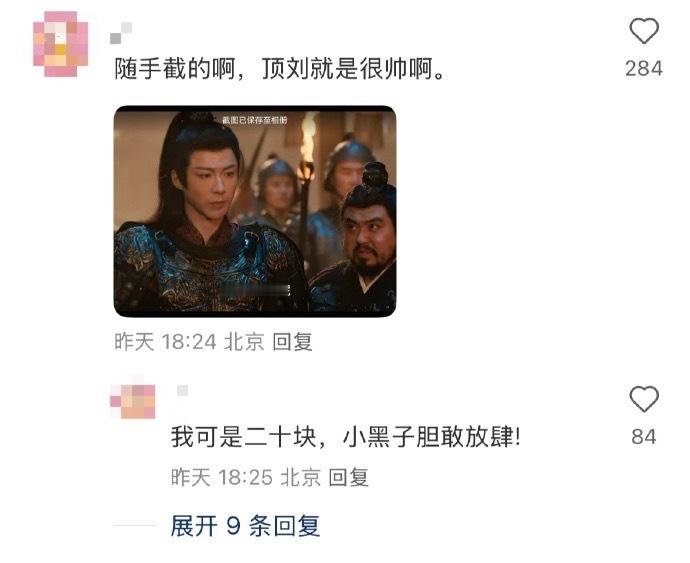Screen dimensions: 690x563
Task: Open the reply author's blurred username
Action: point(182,390)
